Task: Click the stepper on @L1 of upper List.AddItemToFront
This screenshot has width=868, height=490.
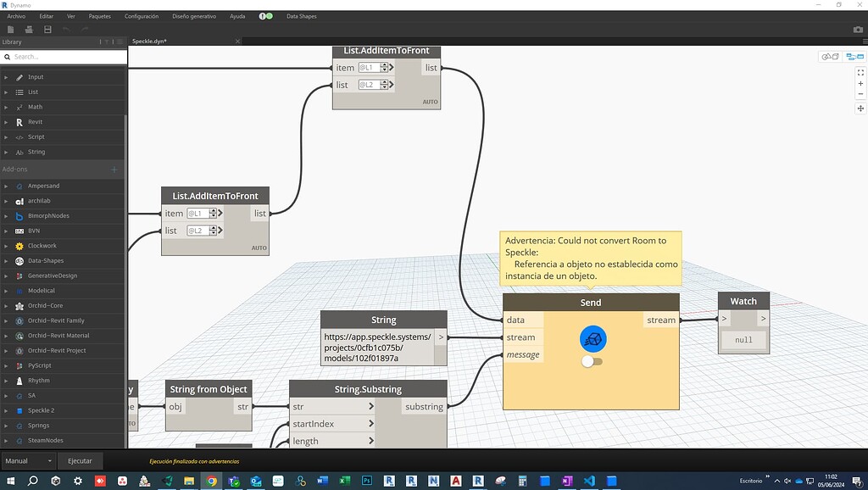Action: (x=384, y=68)
